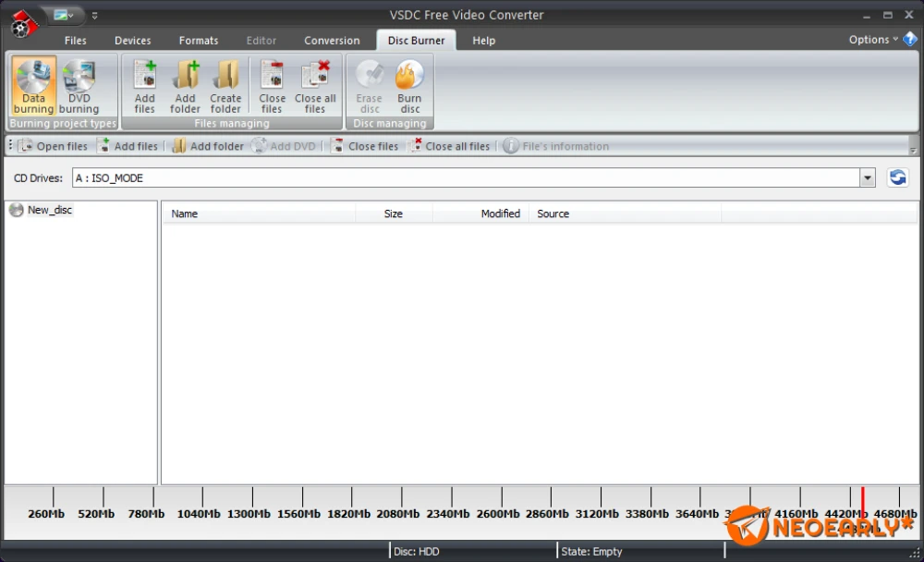The height and width of the screenshot is (562, 924).
Task: Click the Disc: HDD status bar entry
Action: pyautogui.click(x=417, y=552)
